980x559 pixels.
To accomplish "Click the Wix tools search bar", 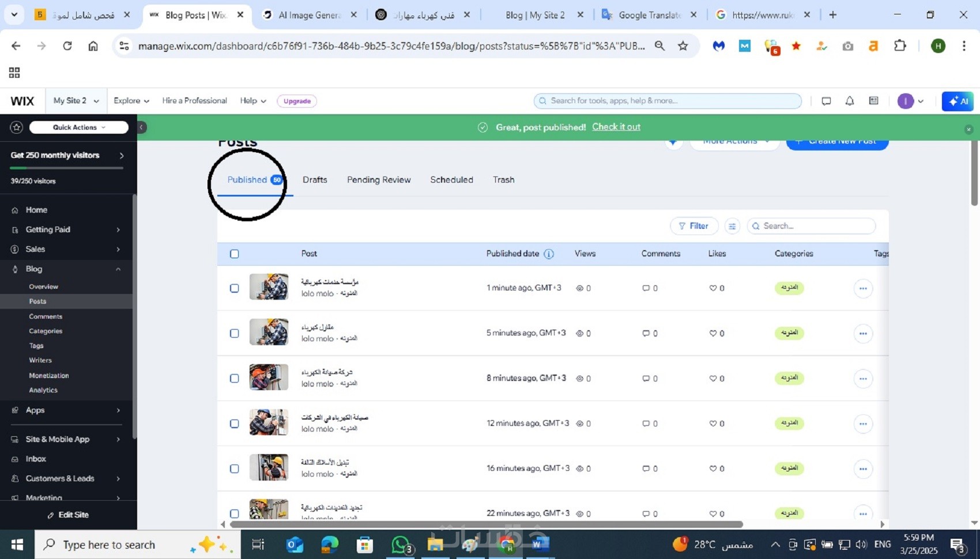I will 668,101.
